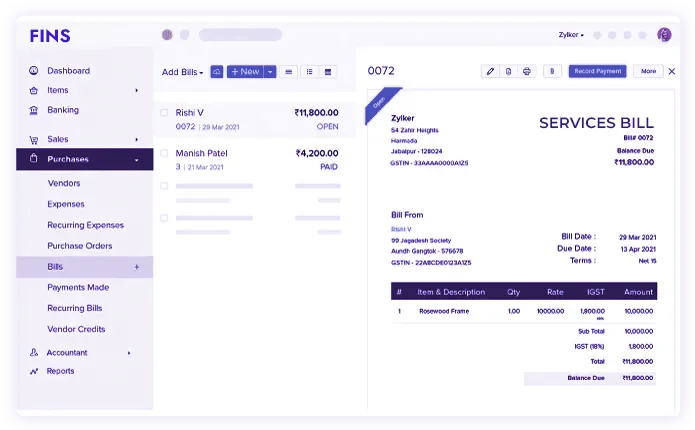Click the upload icon beside Add Bills
Viewport: 695px width, 430px height.
point(216,72)
